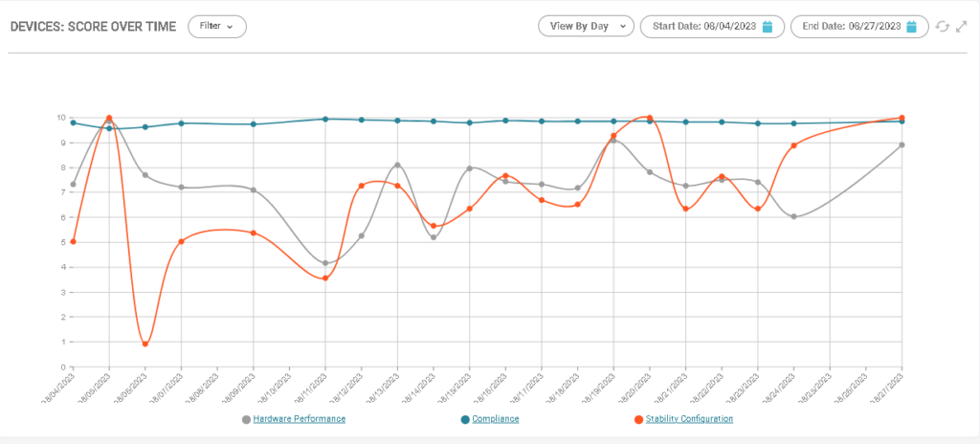Toggle Hardware Performance series via legend label
980x444 pixels.
pyautogui.click(x=299, y=419)
